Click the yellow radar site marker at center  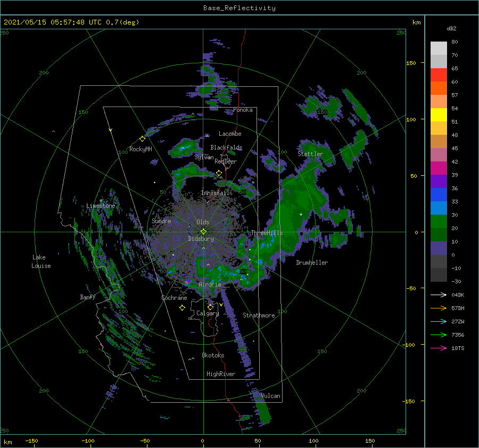coord(203,232)
